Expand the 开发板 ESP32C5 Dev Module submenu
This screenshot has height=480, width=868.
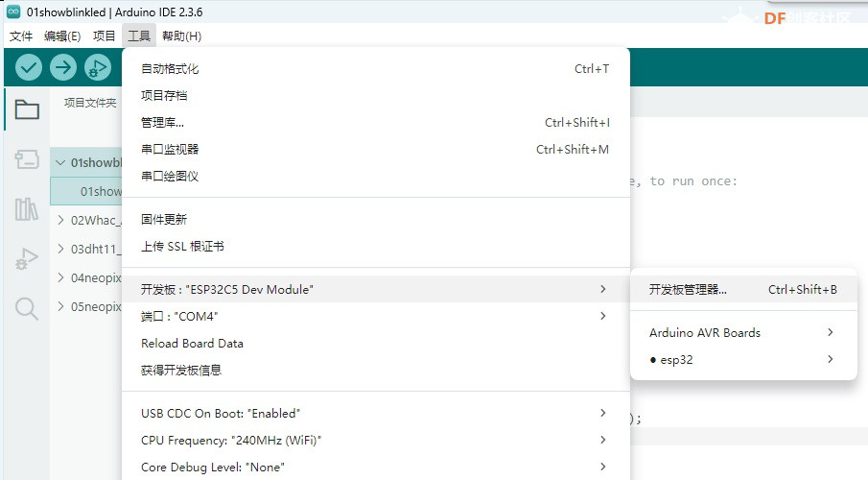[x=376, y=289]
